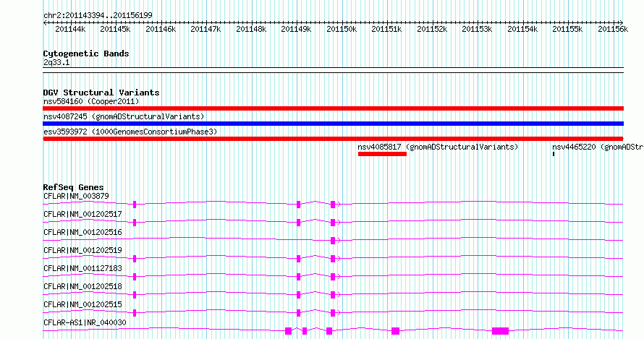The image size is (644, 339).
Task: Select the 2q33.1 cytogenetic band label
Action: pos(56,62)
